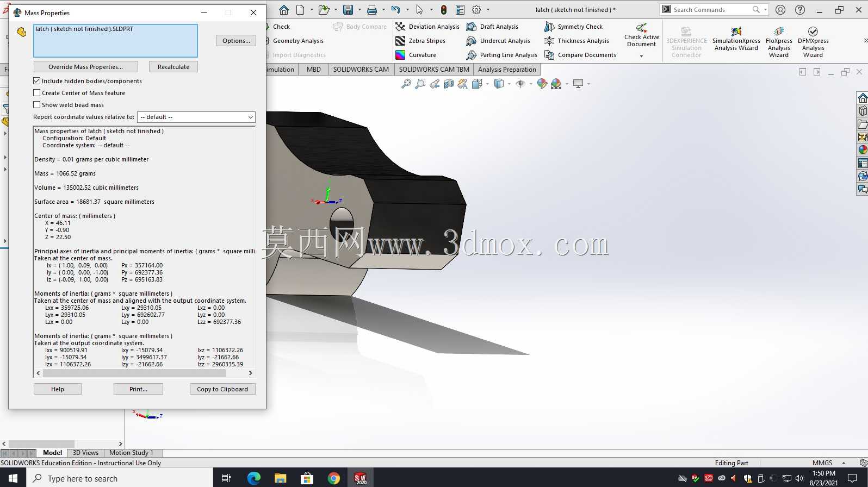This screenshot has height=487, width=868.
Task: Open the Search Commands dropdown arrow
Action: pyautogui.click(x=765, y=10)
